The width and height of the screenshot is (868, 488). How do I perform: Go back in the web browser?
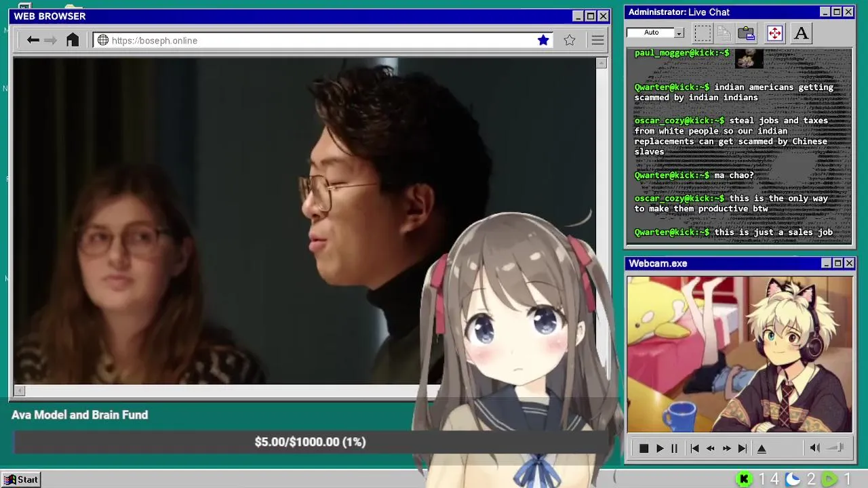click(33, 41)
